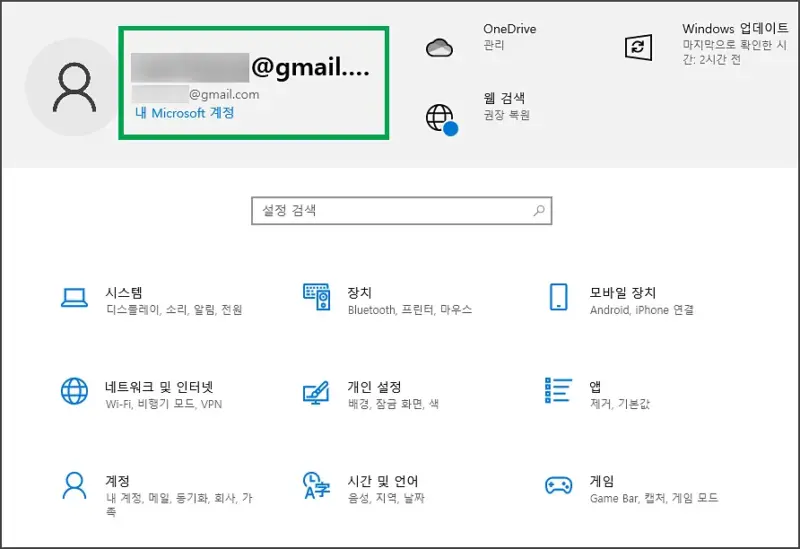Open the 게임 settings category
800x549 pixels.
coord(632,488)
